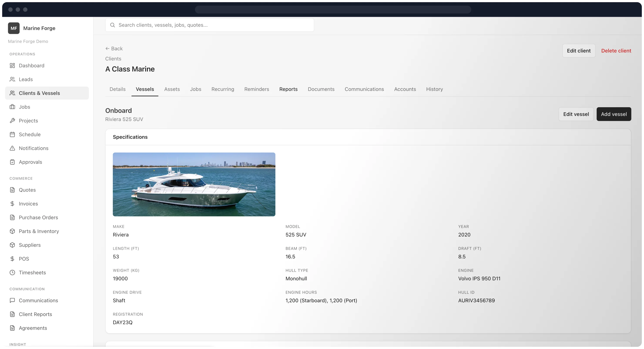
Task: Open the Details tab
Action: coord(117,89)
